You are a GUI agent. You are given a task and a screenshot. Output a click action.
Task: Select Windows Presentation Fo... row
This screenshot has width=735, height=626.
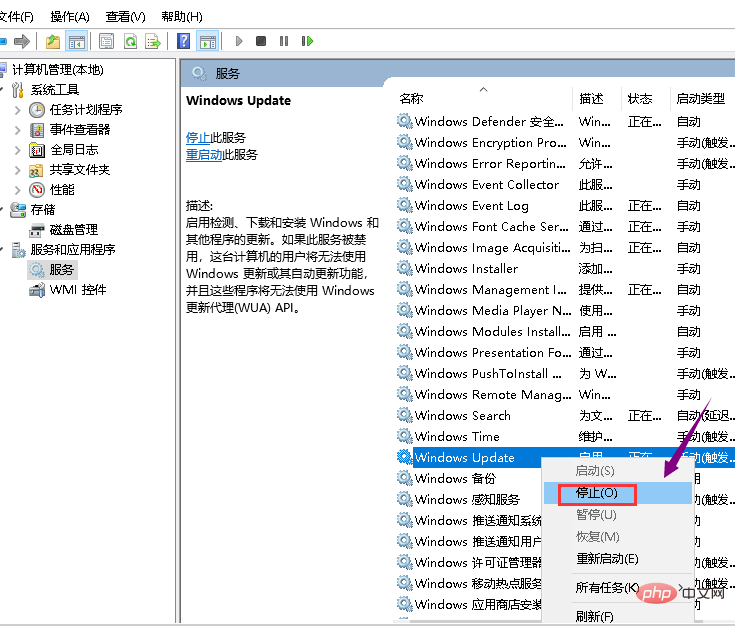tap(565, 352)
